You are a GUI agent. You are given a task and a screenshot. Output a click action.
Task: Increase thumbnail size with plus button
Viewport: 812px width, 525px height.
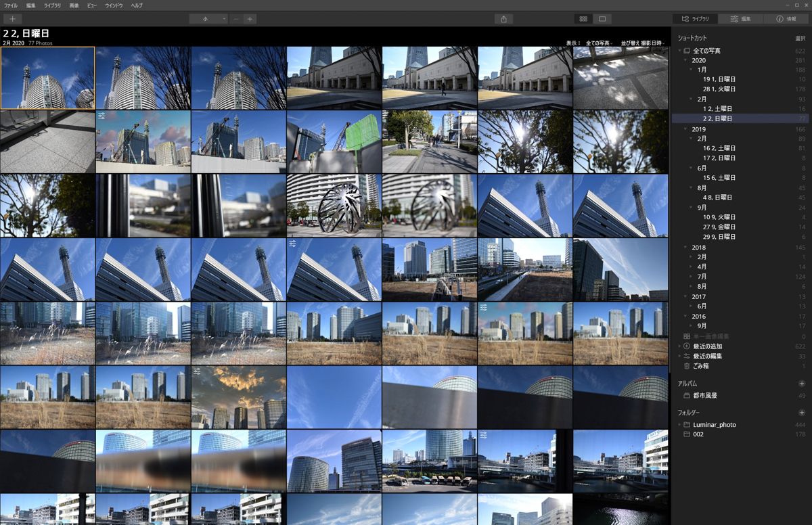point(250,19)
